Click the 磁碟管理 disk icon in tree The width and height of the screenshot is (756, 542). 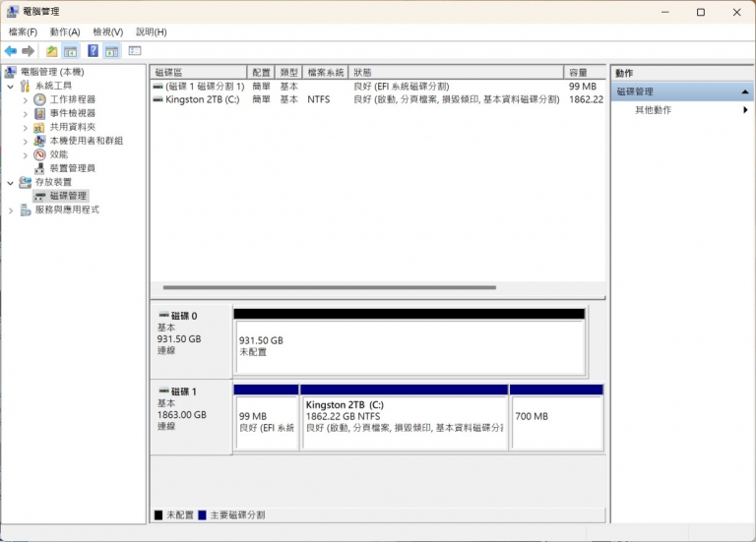pyautogui.click(x=39, y=196)
